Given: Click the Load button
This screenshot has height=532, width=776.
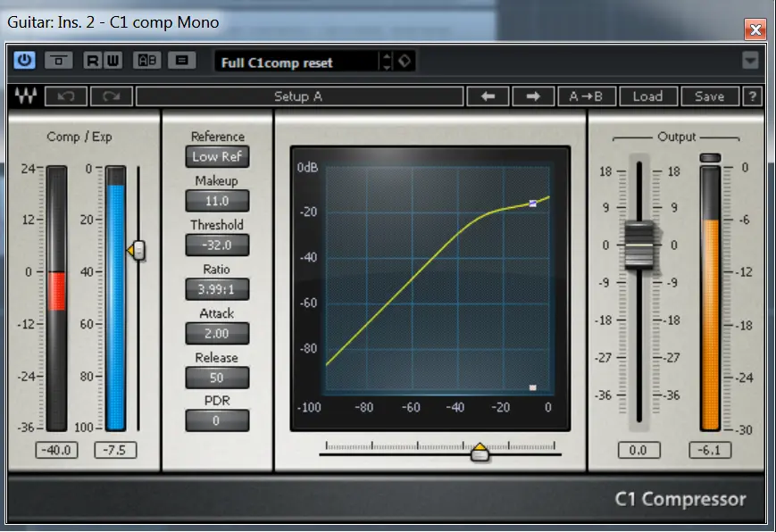Looking at the screenshot, I should pos(647,96).
